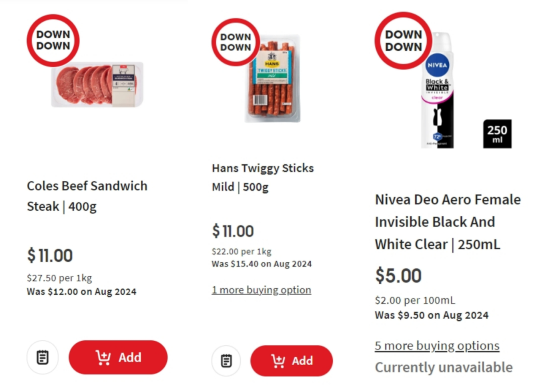Open Hans Twiggy Sticks Mild 500g title
Screen dimensions: 541x392
click(262, 177)
